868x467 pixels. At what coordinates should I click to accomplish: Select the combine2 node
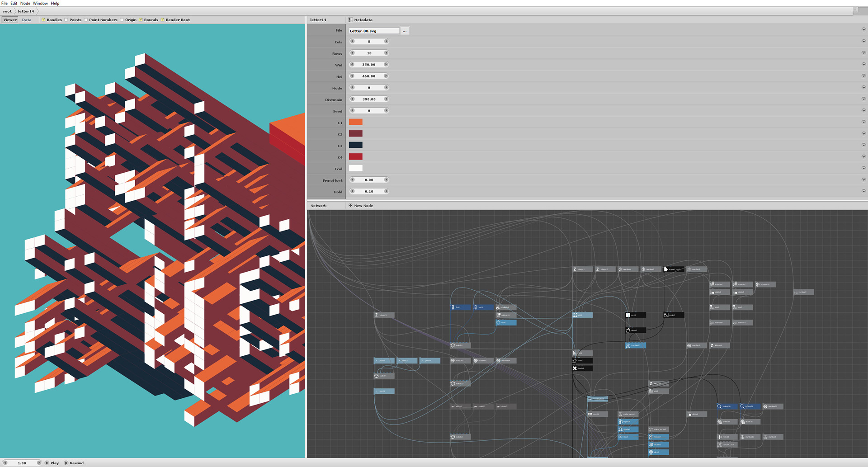[636, 345]
